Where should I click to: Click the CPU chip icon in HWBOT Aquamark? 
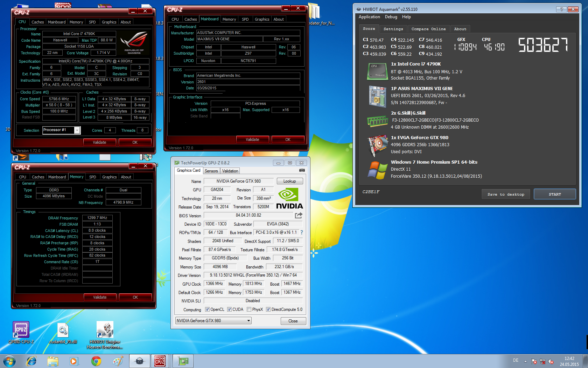377,71
